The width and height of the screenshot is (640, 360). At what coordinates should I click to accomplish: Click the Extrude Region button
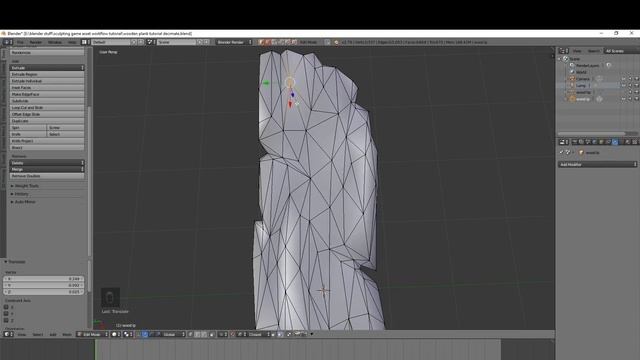click(x=47, y=74)
